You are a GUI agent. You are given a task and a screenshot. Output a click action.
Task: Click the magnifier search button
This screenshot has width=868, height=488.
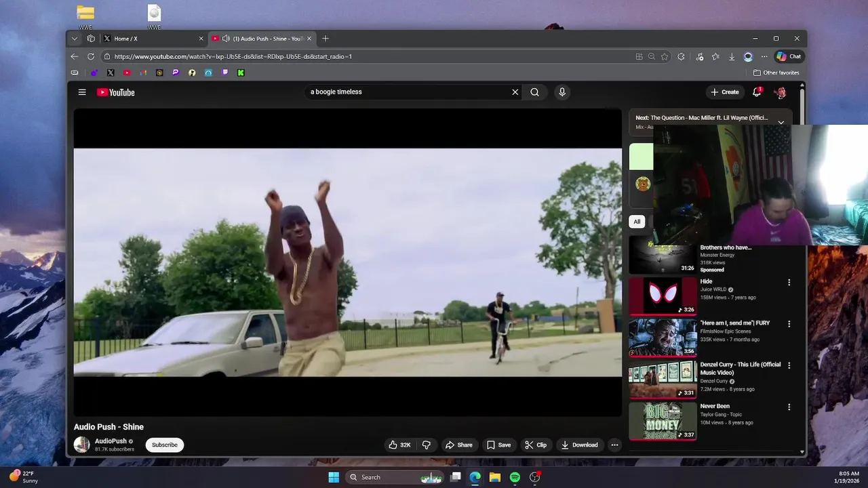pos(534,92)
